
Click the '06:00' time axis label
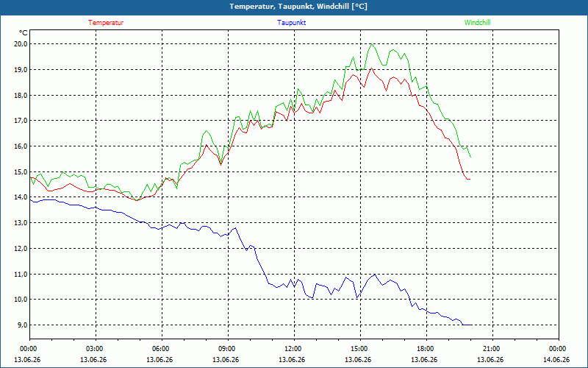click(159, 349)
